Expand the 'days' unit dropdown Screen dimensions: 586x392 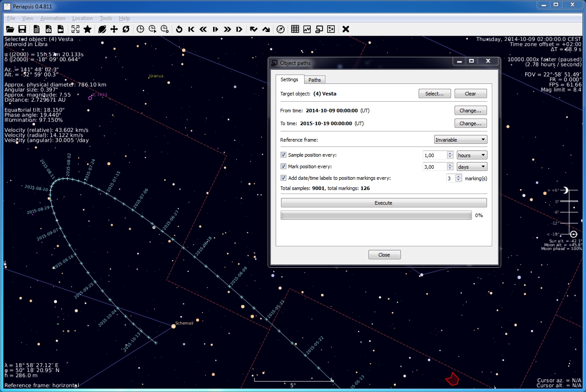pos(472,167)
